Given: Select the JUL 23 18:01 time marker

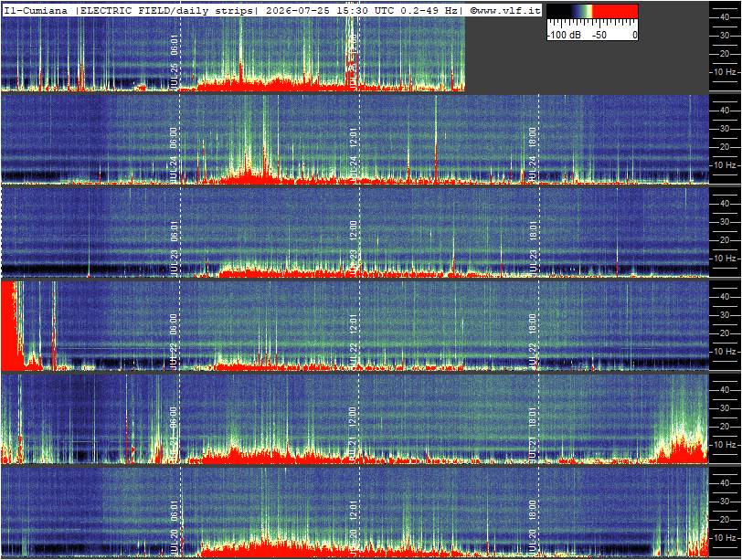Looking at the screenshot, I should 533,248.
